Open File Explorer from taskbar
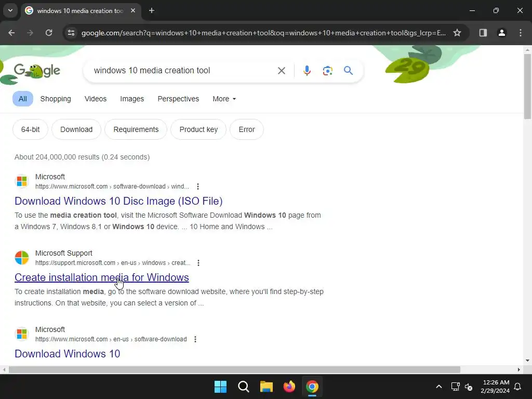Screen dimensions: 532x399 click(x=267, y=387)
